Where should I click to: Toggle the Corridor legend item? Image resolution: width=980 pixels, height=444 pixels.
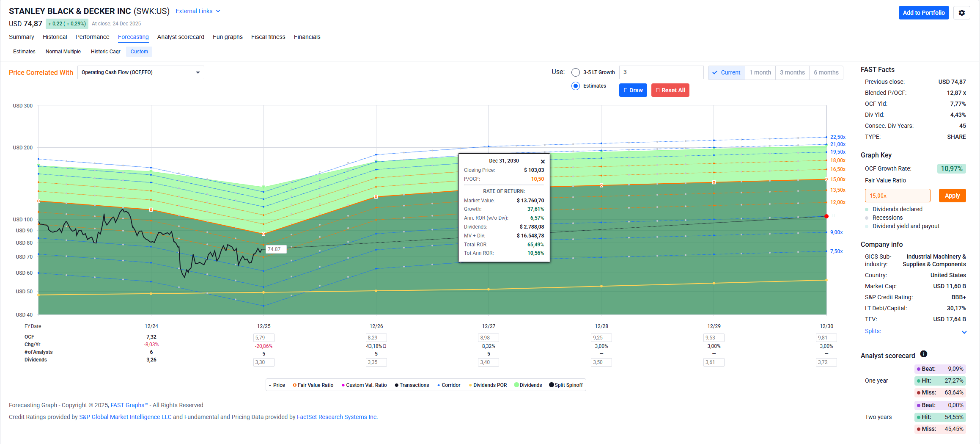pyautogui.click(x=448, y=385)
